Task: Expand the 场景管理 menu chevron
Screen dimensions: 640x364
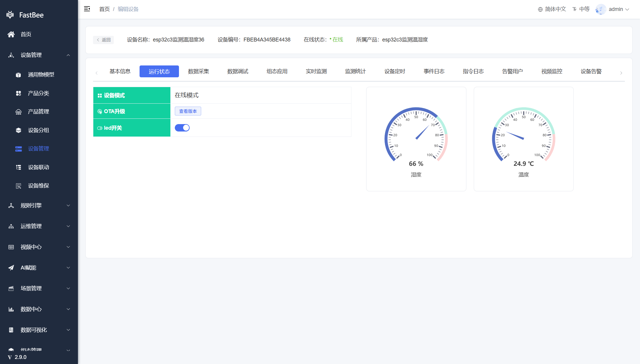Action: [x=68, y=288]
